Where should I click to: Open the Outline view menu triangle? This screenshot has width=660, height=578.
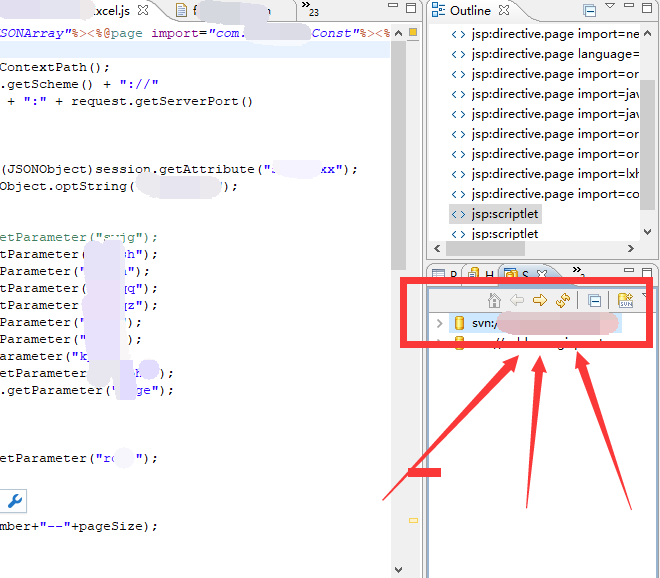coord(610,6)
